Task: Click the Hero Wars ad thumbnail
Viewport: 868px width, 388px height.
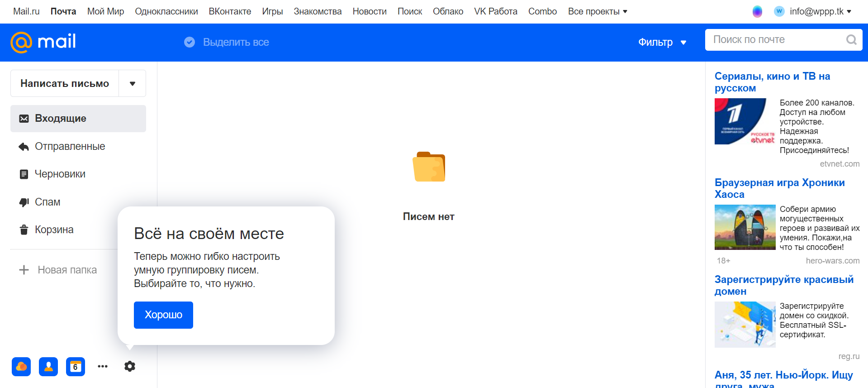Action: coord(745,227)
